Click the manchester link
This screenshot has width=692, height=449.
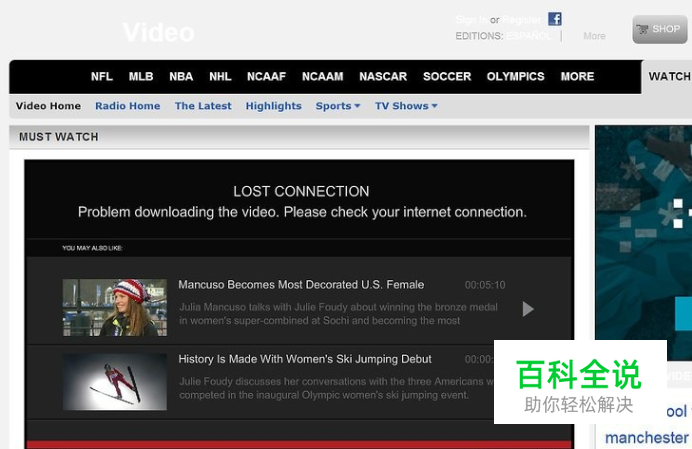[x=647, y=438]
